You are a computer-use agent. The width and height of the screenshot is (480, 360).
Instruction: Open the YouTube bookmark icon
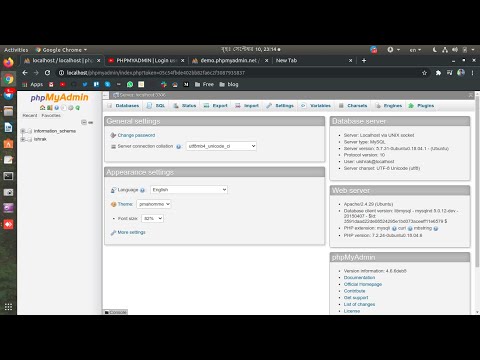coord(62,84)
